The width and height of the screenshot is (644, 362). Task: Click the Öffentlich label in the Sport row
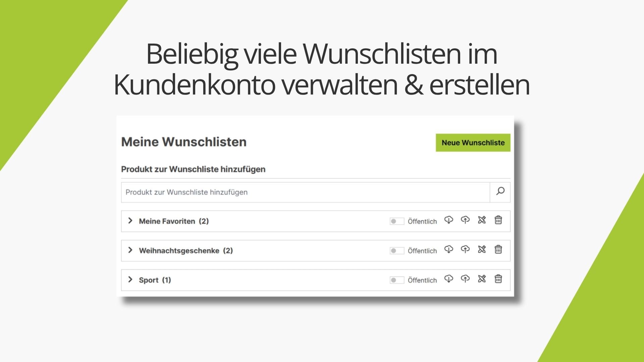pos(422,280)
